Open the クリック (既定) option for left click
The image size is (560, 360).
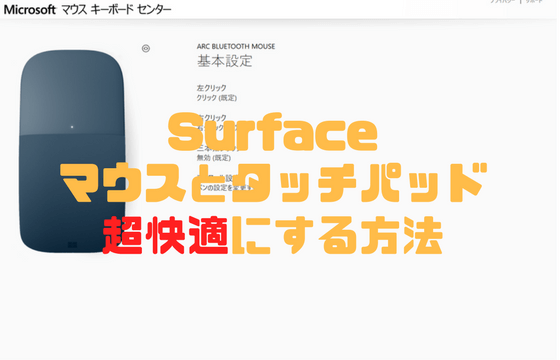pyautogui.click(x=217, y=98)
